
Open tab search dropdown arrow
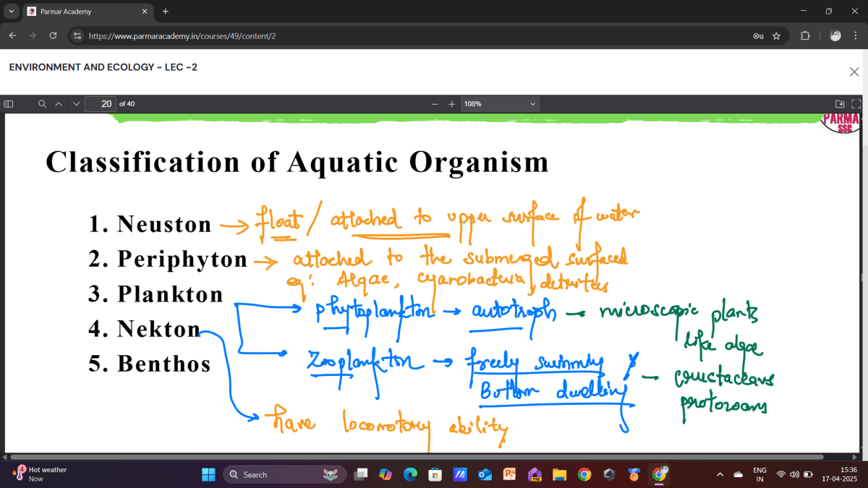pos(11,12)
